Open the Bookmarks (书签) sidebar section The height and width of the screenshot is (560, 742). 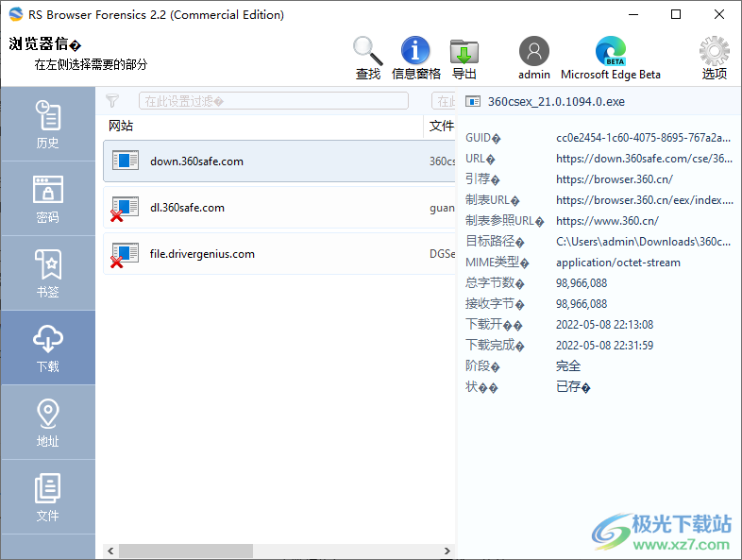[x=48, y=273]
